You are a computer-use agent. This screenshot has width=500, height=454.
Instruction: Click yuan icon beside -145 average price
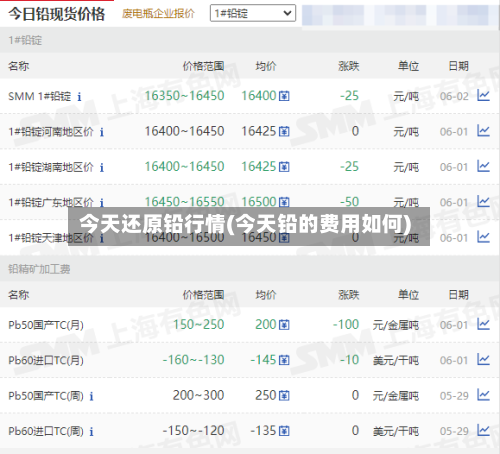point(284,360)
